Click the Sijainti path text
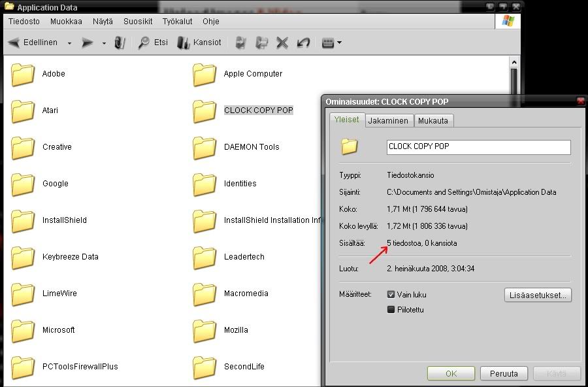588x387 pixels. click(x=471, y=192)
